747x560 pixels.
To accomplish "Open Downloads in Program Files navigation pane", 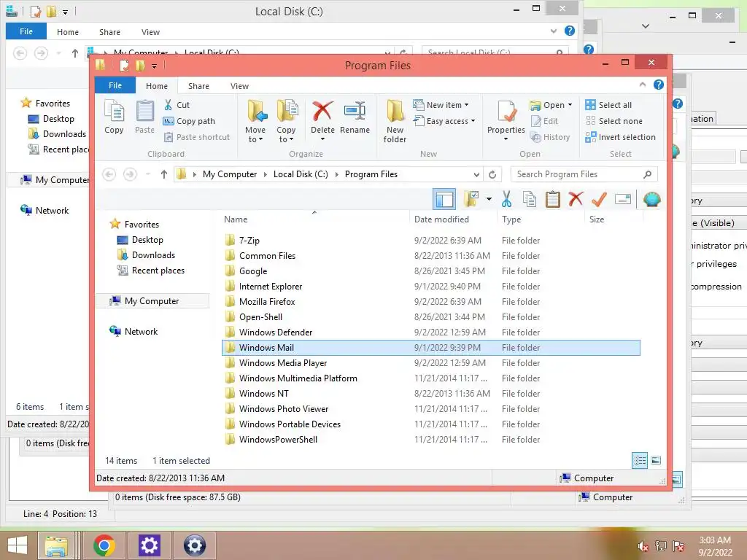I will 153,255.
